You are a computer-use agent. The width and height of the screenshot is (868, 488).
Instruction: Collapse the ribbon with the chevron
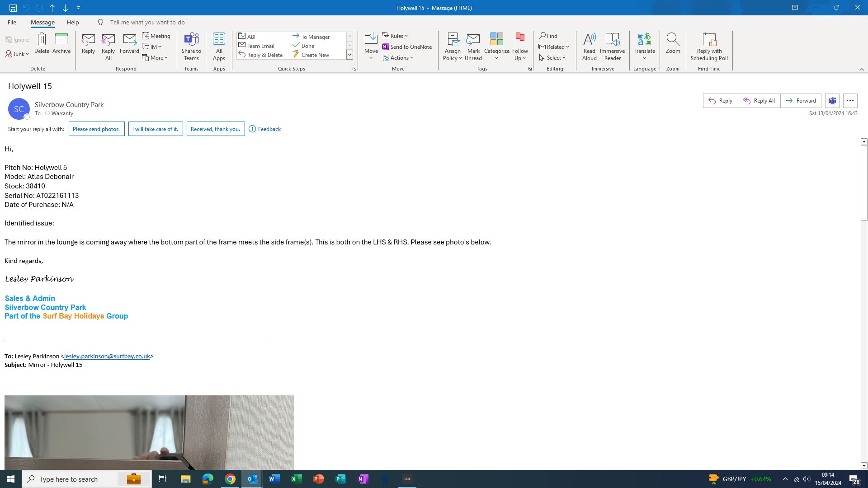861,69
